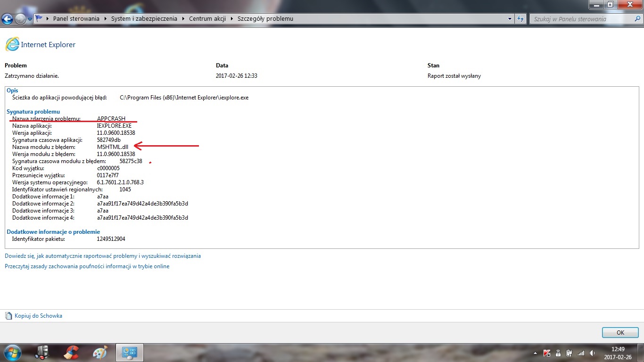Select 'Panel sterowania' breadcrumb

[x=76, y=19]
